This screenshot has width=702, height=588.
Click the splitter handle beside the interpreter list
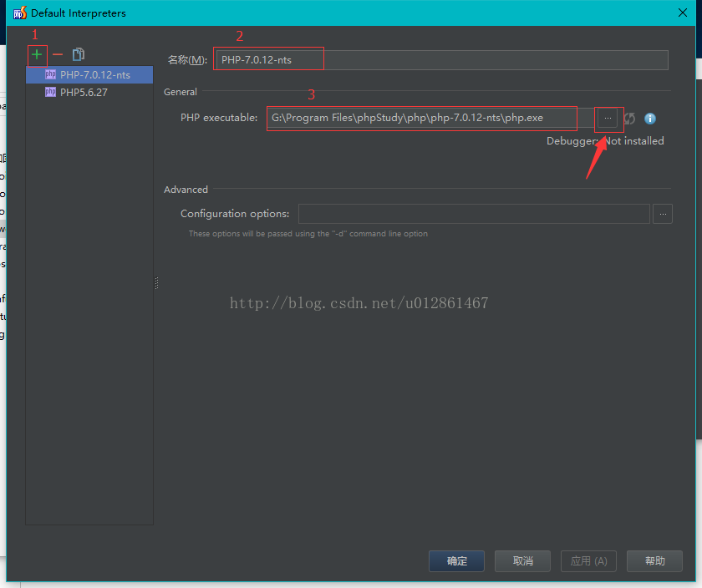[x=156, y=284]
